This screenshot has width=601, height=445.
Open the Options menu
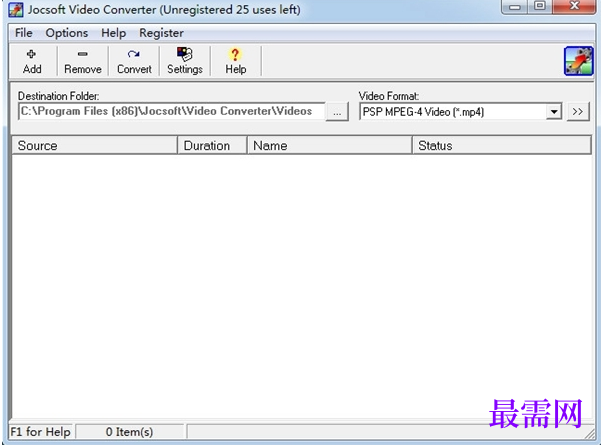click(67, 33)
